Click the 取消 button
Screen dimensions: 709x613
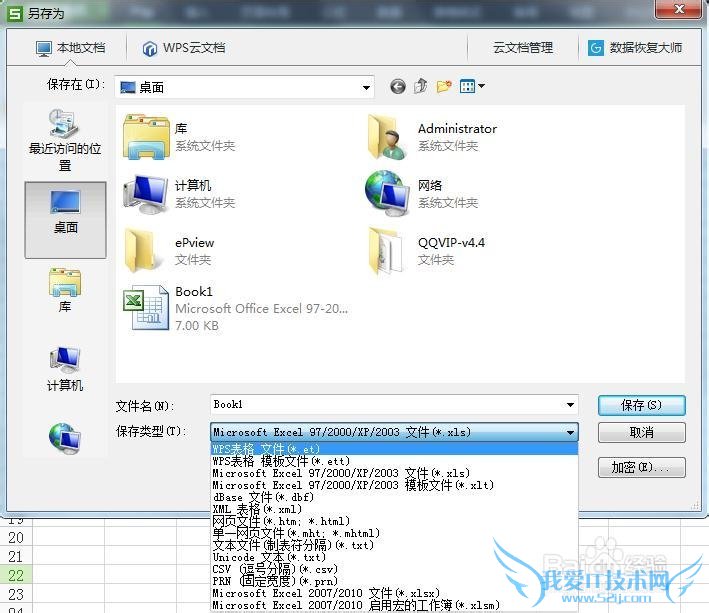pyautogui.click(x=641, y=433)
